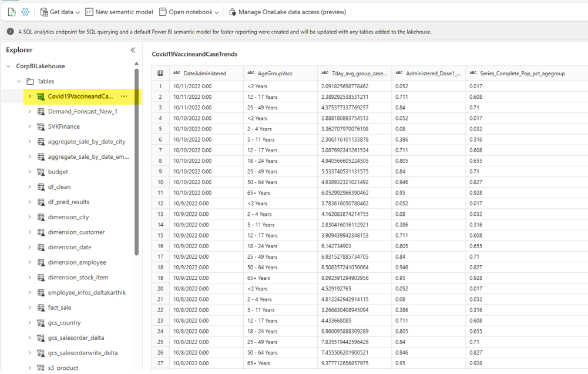Click the employee_infos_deltakarthik table icon
The height and width of the screenshot is (374, 588).
41,292
